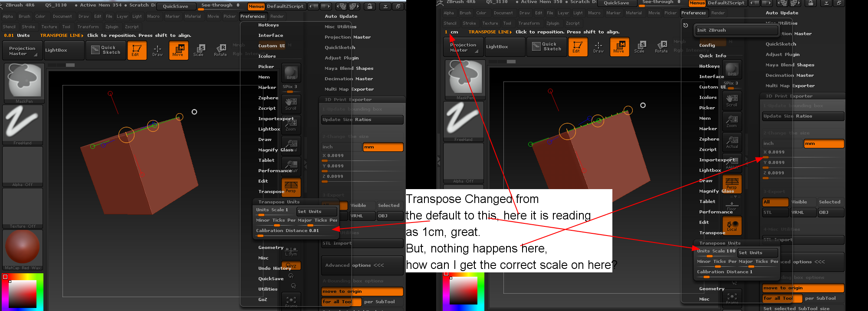Select the Edit mode icon in left window

136,50
